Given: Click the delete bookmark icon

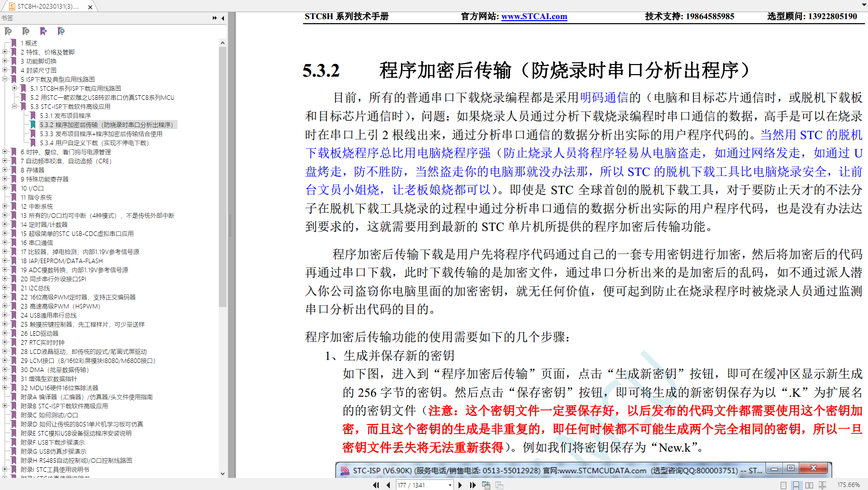Looking at the screenshot, I should coord(8,31).
